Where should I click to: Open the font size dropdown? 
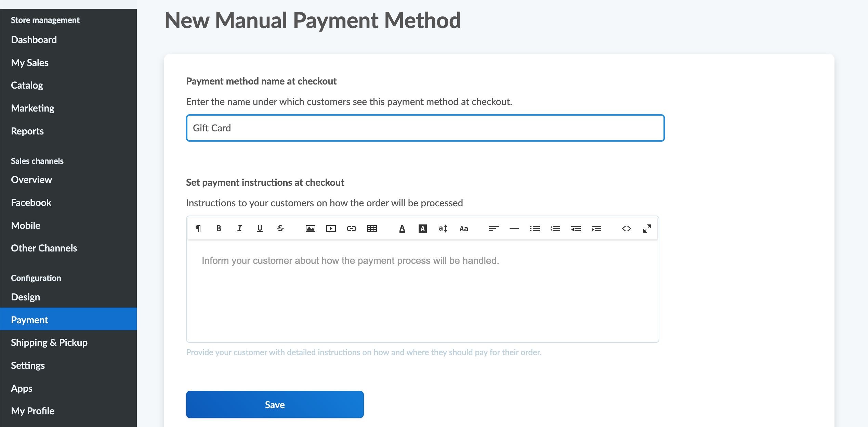(x=443, y=229)
